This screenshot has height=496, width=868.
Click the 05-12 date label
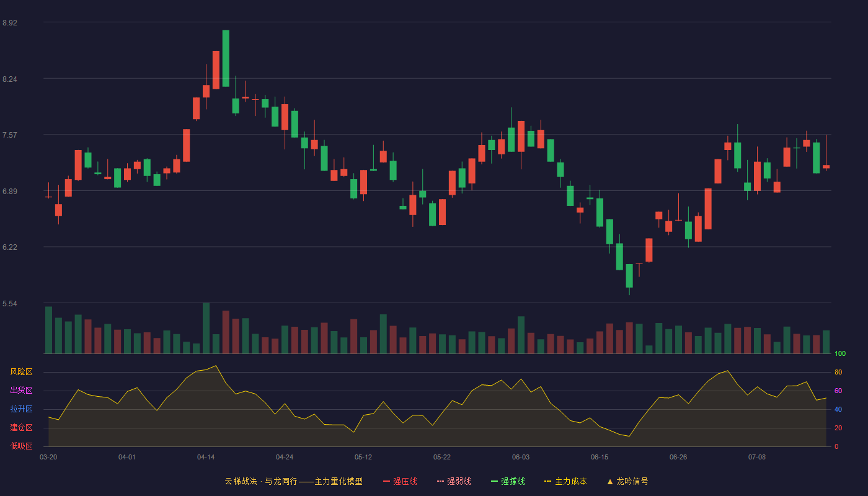[x=363, y=457]
